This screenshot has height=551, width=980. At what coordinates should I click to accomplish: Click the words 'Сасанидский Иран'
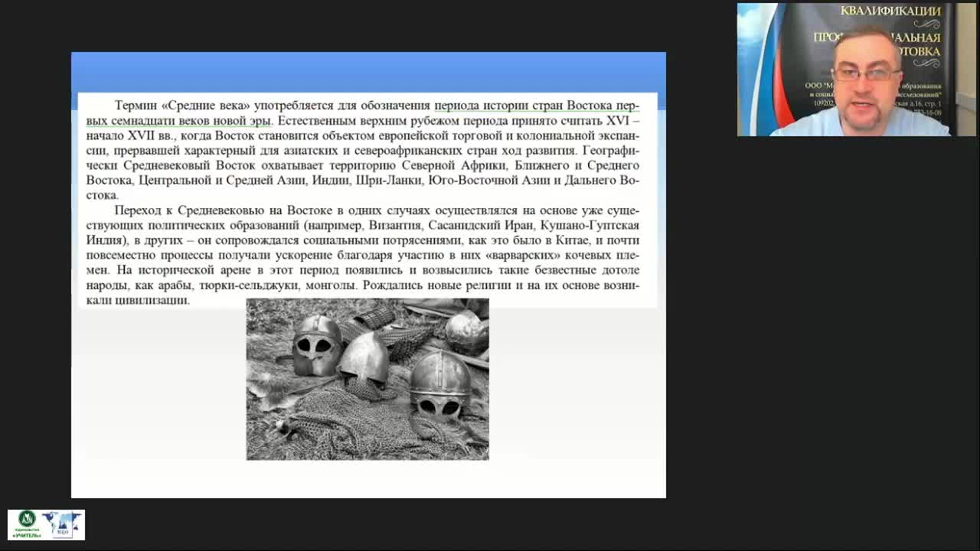481,226
